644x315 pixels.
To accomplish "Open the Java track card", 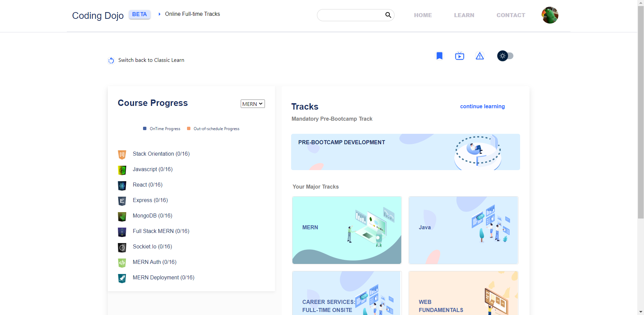I will pos(463,230).
